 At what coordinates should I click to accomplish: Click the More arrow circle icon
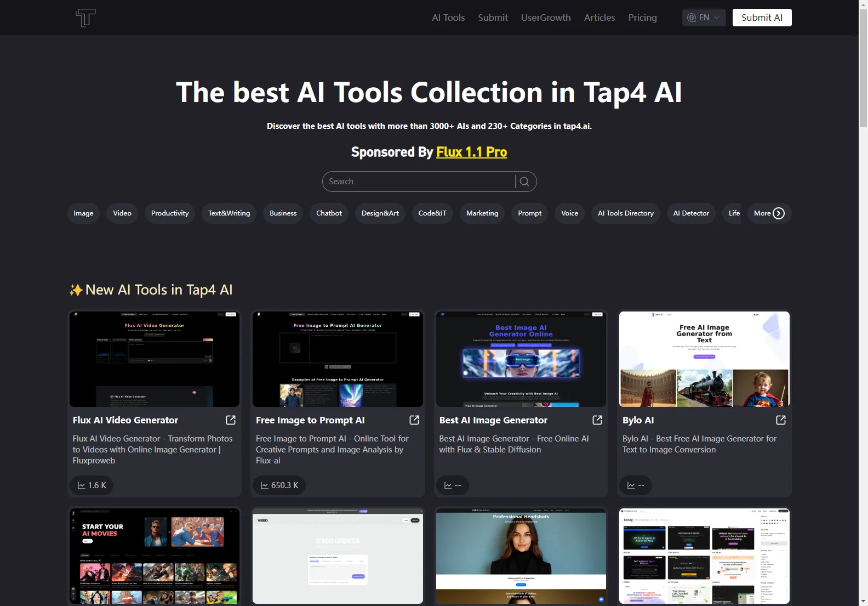point(779,213)
